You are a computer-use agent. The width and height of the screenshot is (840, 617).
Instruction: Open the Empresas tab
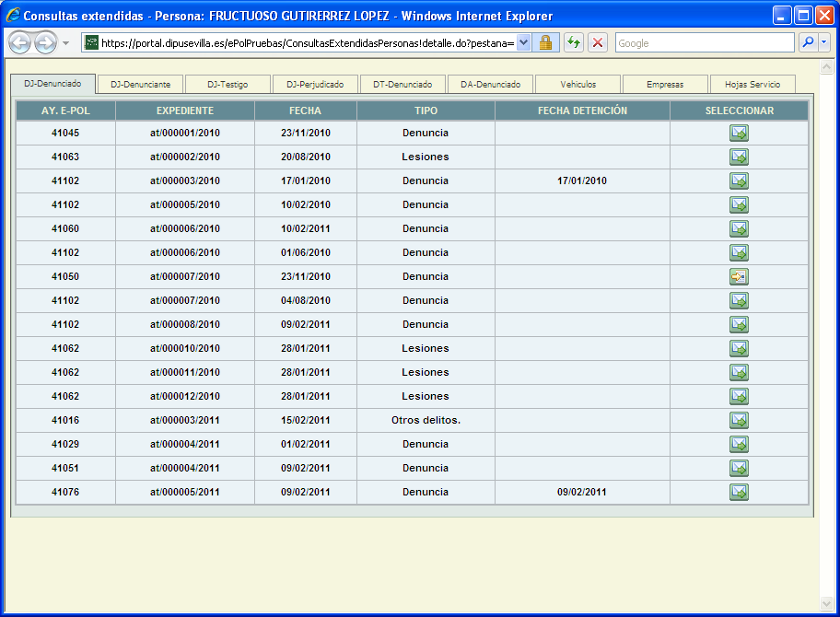(665, 85)
